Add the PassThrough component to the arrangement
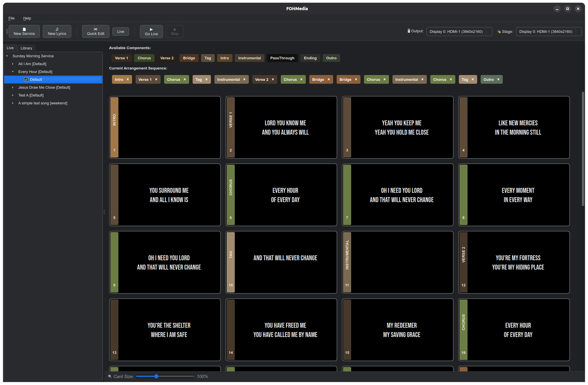Viewport: 588px width, 385px height. 282,58
